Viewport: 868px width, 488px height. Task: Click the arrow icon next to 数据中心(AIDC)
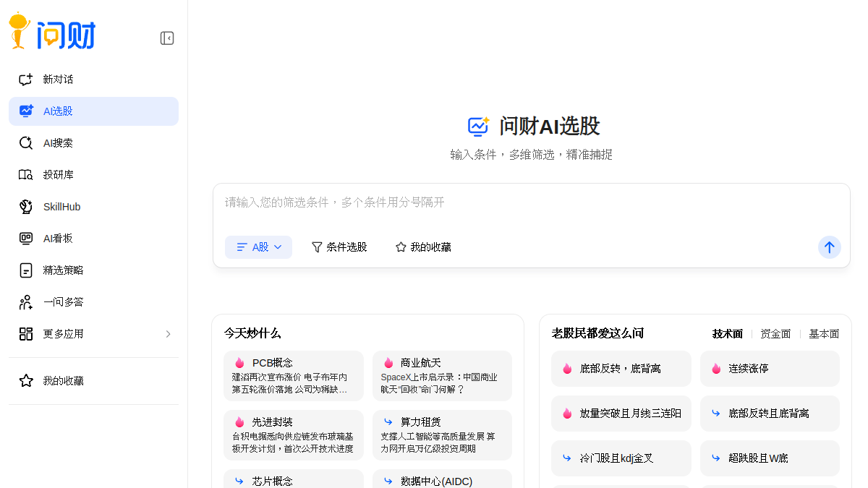tap(388, 481)
